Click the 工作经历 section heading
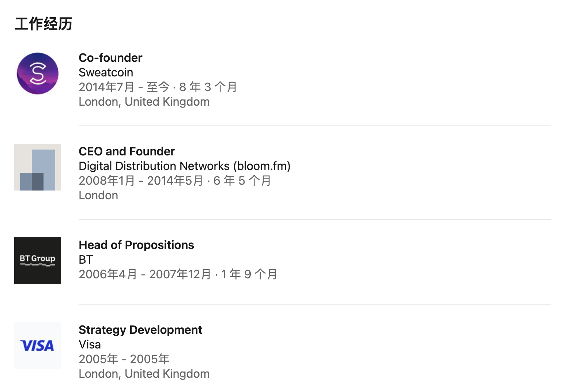 pyautogui.click(x=44, y=24)
